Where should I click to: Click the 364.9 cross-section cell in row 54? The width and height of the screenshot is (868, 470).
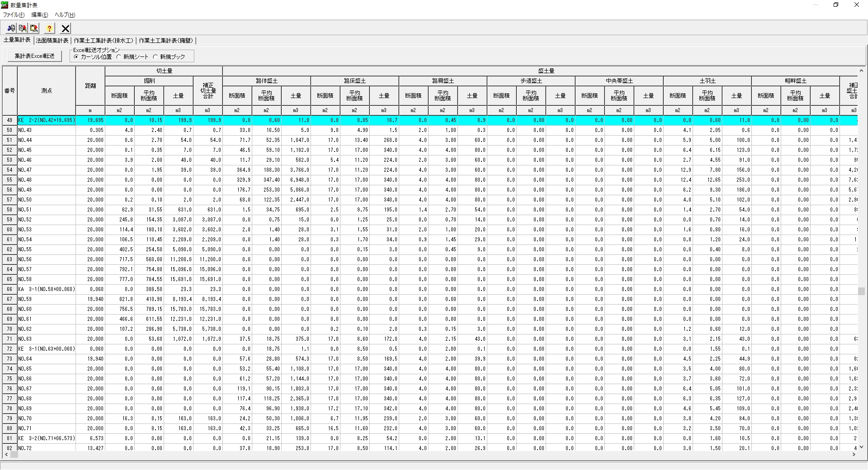pyautogui.click(x=237, y=170)
